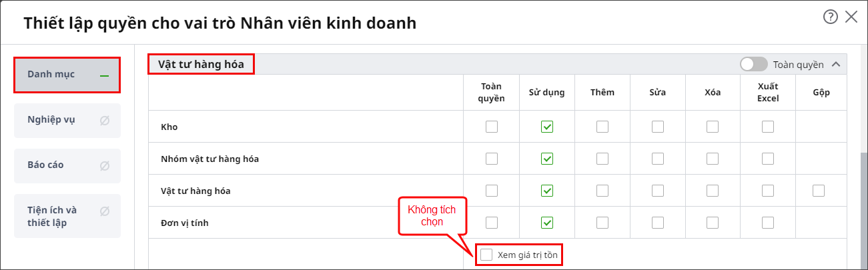Tick the Xem giá trị tồn checkbox
This screenshot has height=270, width=868.
[487, 255]
